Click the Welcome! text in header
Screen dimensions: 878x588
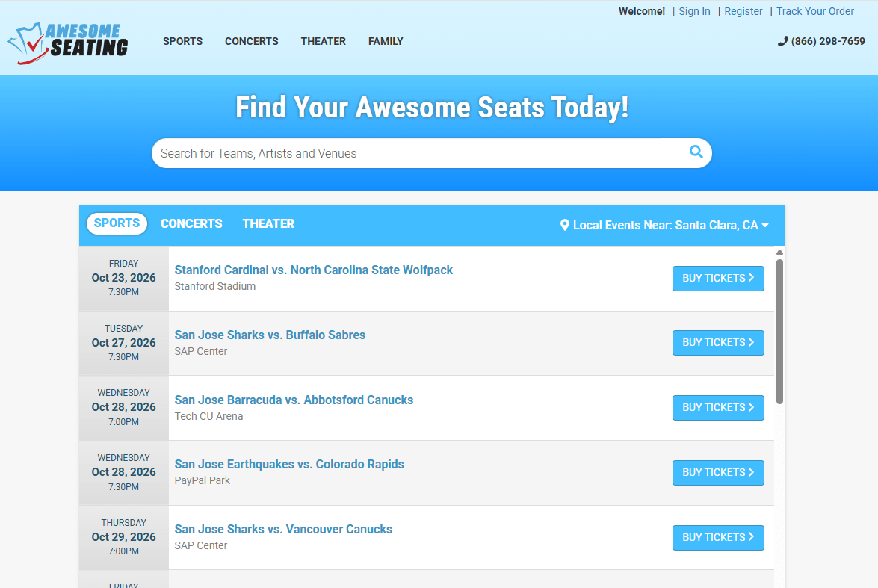642,11
